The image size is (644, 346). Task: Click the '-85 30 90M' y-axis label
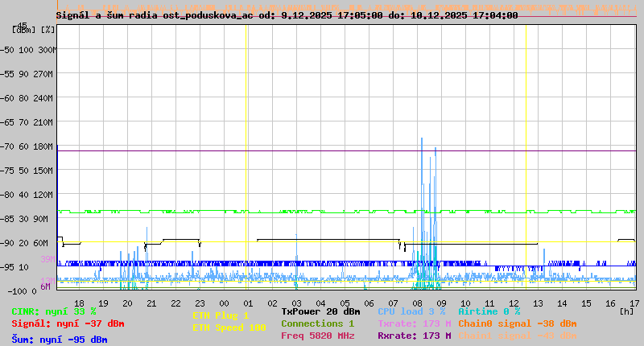25,219
